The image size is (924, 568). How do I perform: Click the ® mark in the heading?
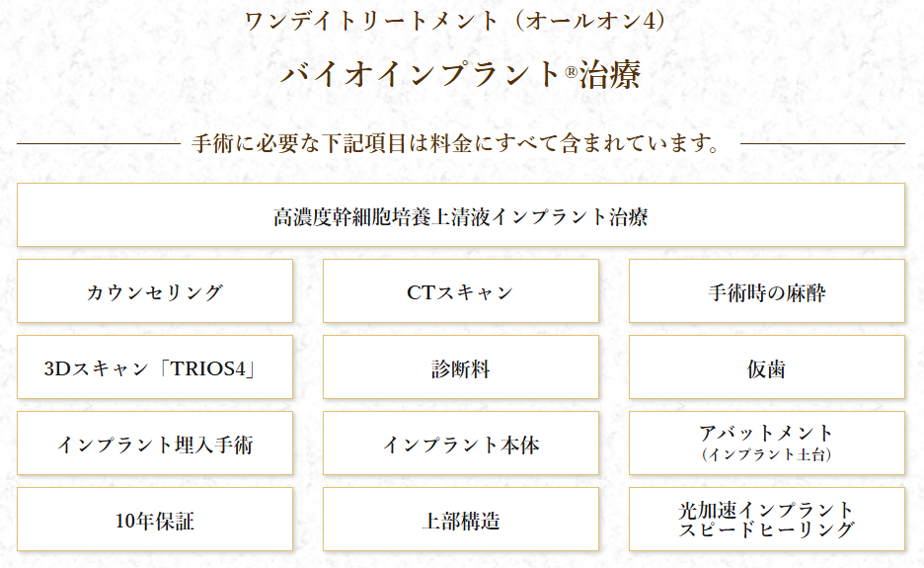point(571,69)
